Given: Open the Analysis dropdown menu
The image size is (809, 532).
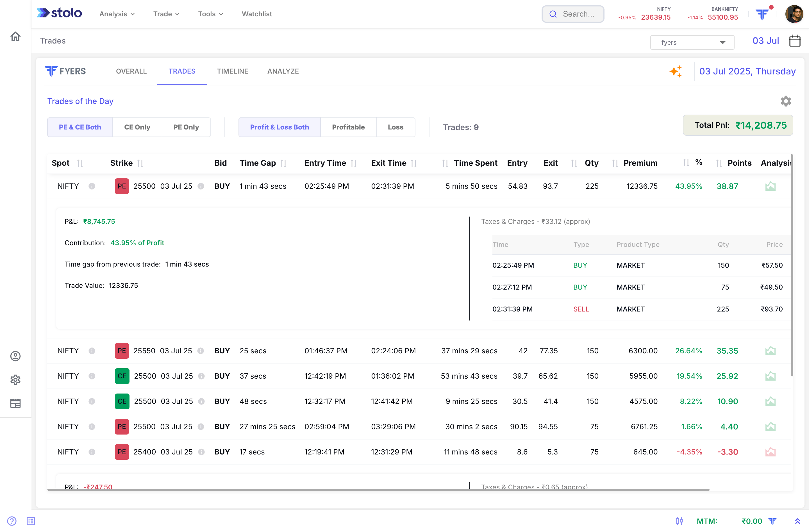Looking at the screenshot, I should [117, 14].
